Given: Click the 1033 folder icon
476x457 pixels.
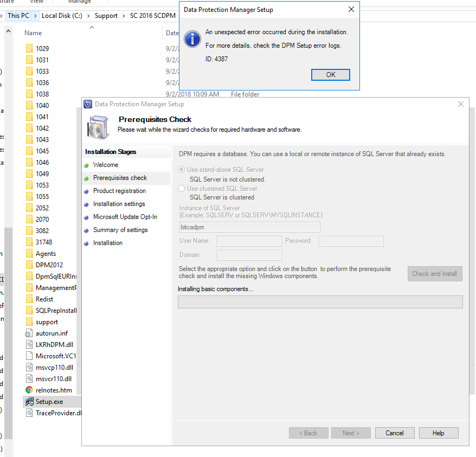Looking at the screenshot, I should click(29, 71).
